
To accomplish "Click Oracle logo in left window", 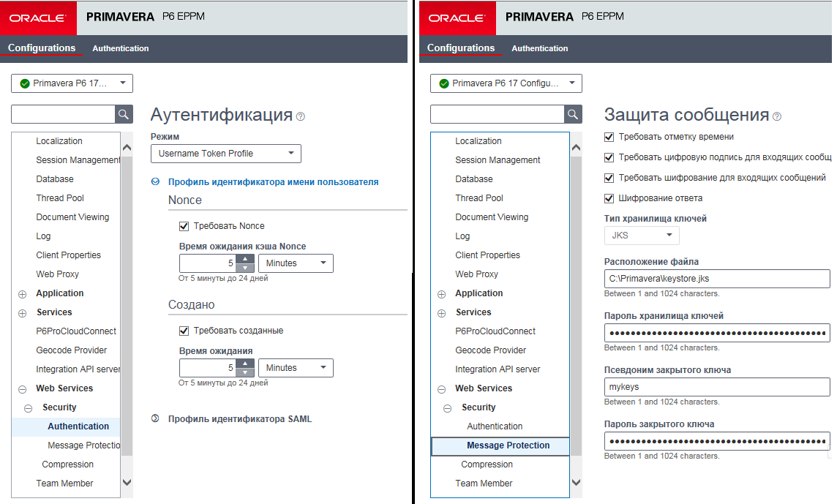I will [38, 18].
